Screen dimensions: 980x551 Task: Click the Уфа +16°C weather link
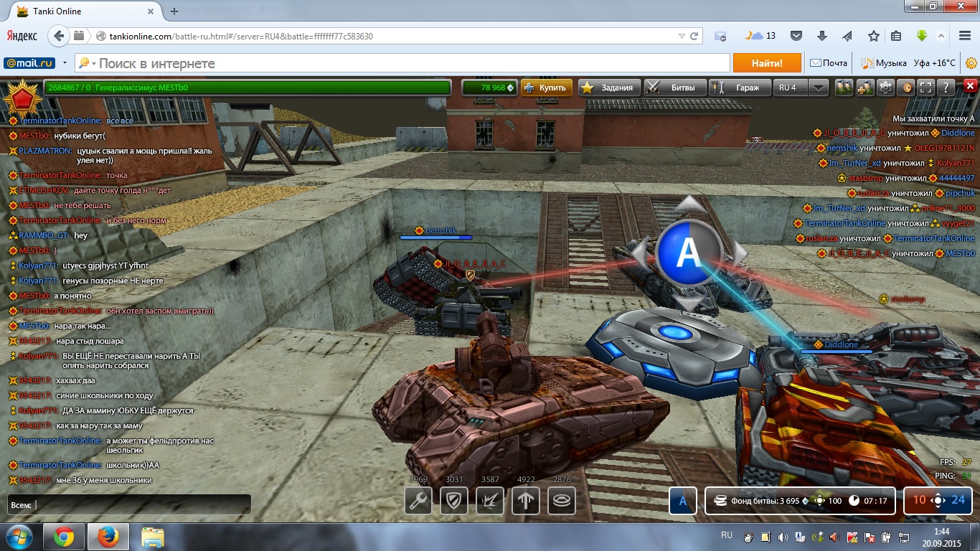[x=935, y=63]
